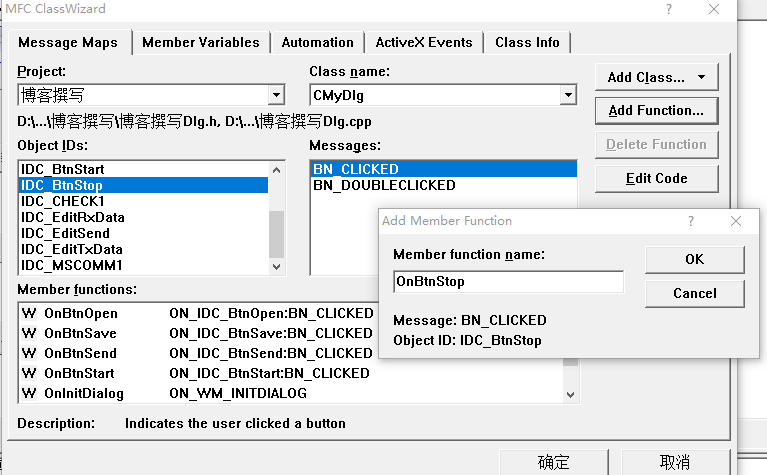The image size is (767, 475).
Task: Select BN_DOUBLECLICKED in Messages list
Action: pos(444,185)
